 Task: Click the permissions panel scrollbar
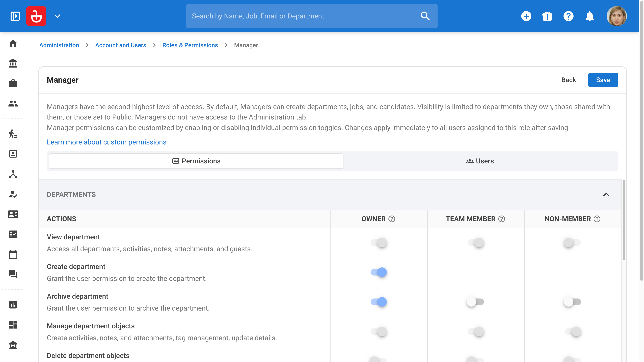coord(624,220)
